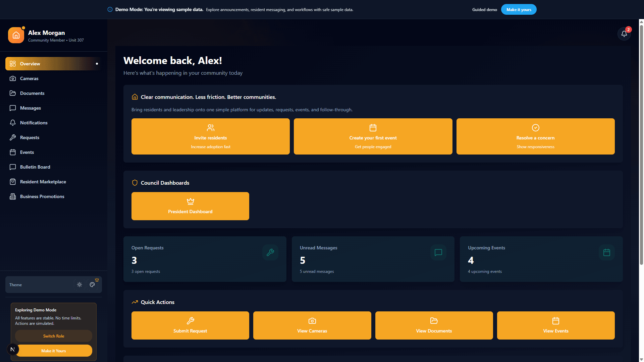Click the blue Make it yours button
The height and width of the screenshot is (362, 644).
[519, 9]
